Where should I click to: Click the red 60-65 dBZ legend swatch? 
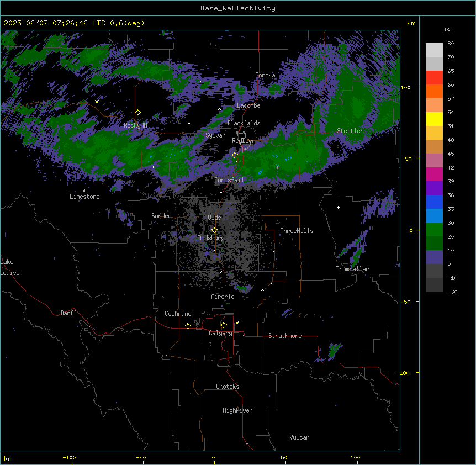coord(434,78)
